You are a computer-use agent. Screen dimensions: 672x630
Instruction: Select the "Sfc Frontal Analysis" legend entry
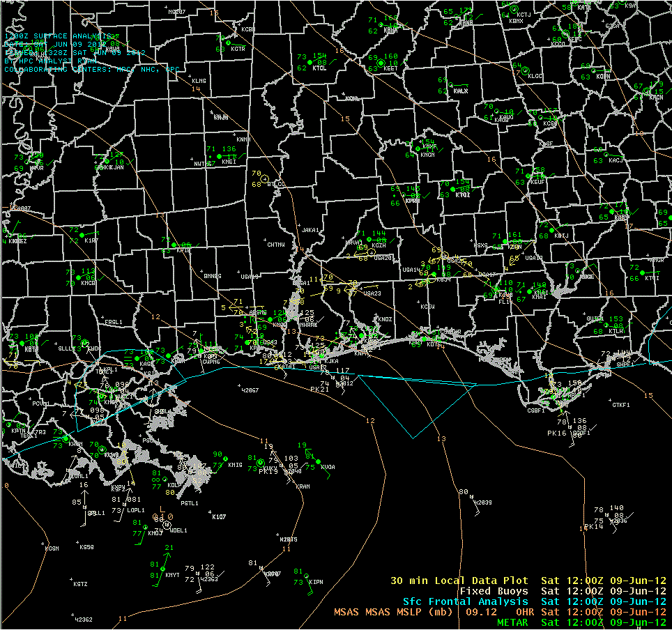pos(466,601)
